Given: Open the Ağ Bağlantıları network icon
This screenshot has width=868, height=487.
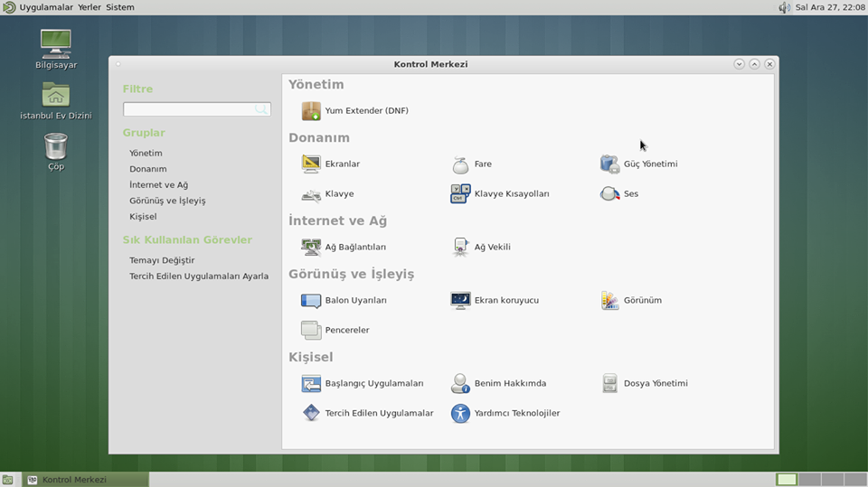Looking at the screenshot, I should click(310, 247).
